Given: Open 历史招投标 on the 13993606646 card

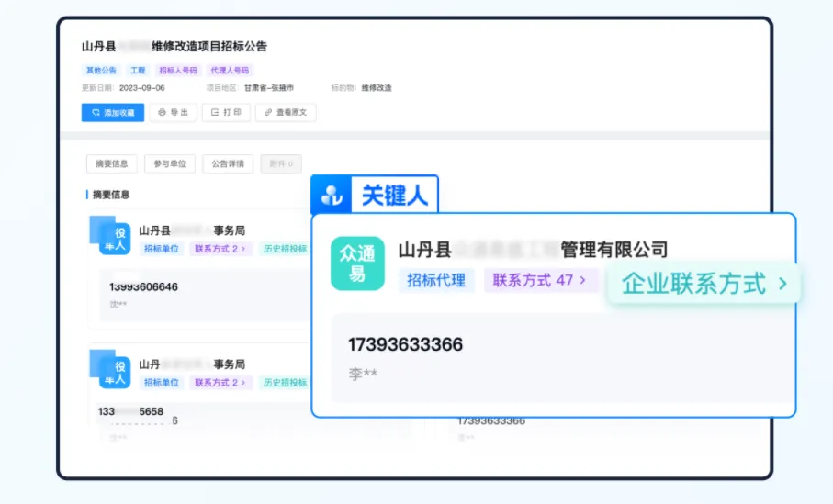Looking at the screenshot, I should (285, 249).
